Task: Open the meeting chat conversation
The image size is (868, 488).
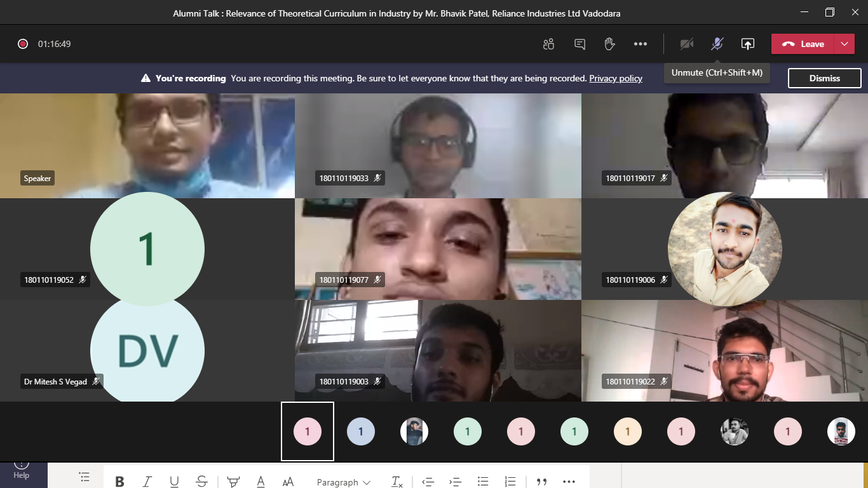Action: click(x=580, y=44)
